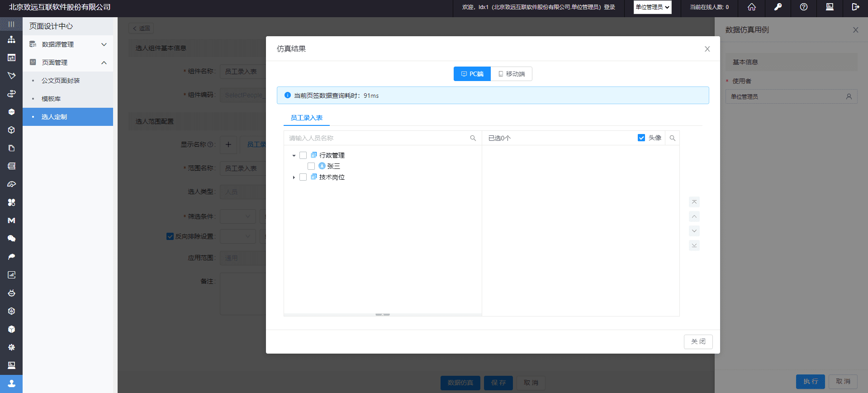The height and width of the screenshot is (393, 868).
Task: Click the 执行 button
Action: pos(811,382)
